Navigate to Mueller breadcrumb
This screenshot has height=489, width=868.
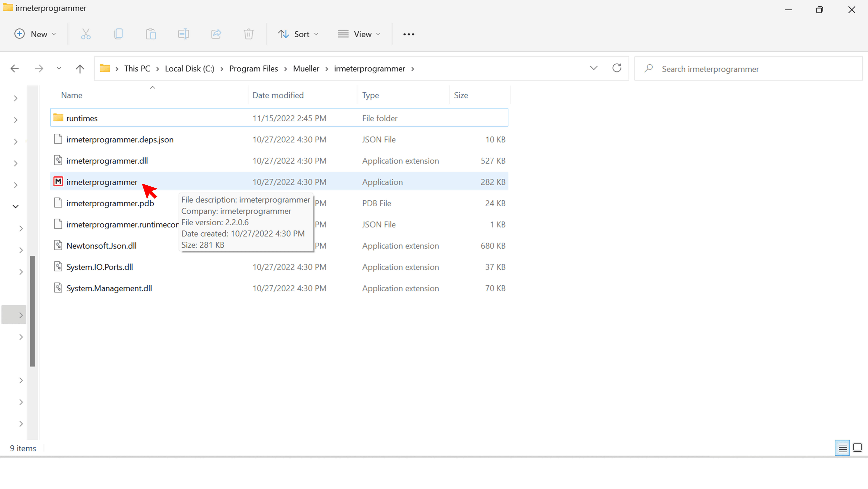[306, 69]
